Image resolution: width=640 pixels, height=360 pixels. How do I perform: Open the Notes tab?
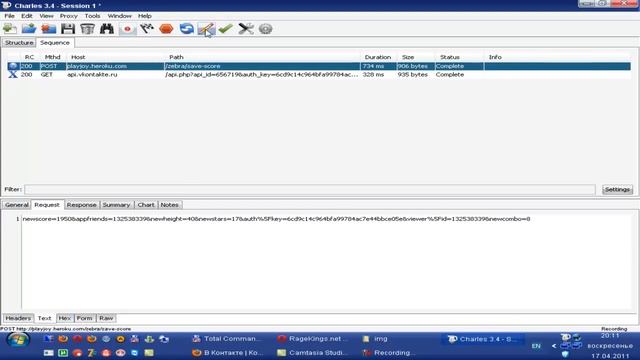coord(169,205)
